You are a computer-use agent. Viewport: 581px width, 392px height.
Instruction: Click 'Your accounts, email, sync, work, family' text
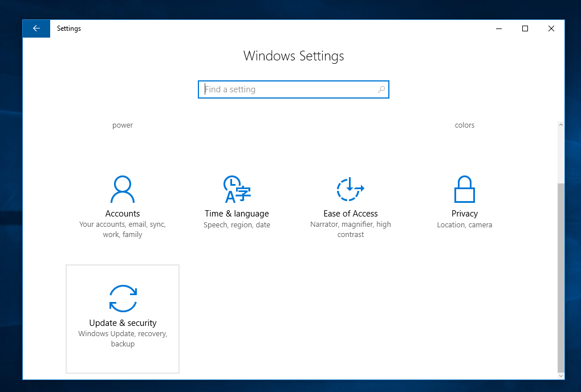point(123,230)
